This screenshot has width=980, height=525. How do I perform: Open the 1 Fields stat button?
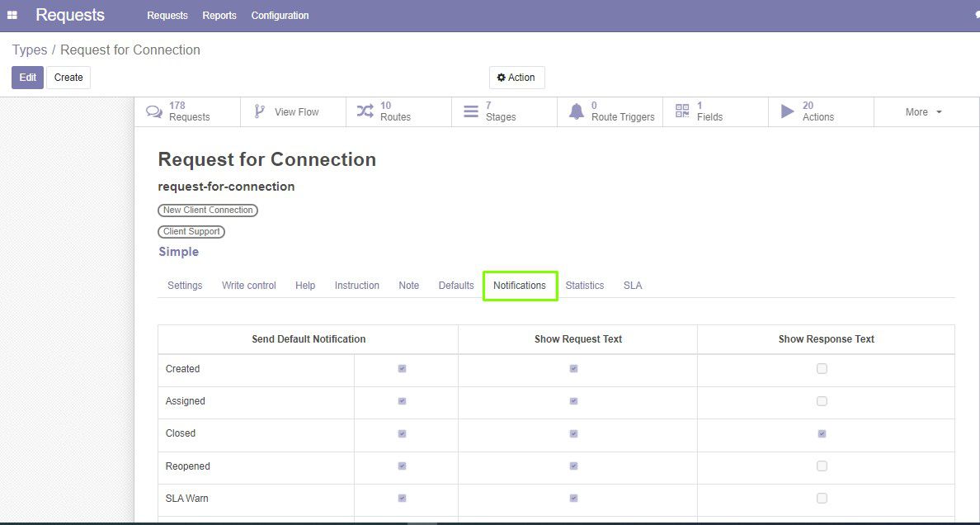716,112
